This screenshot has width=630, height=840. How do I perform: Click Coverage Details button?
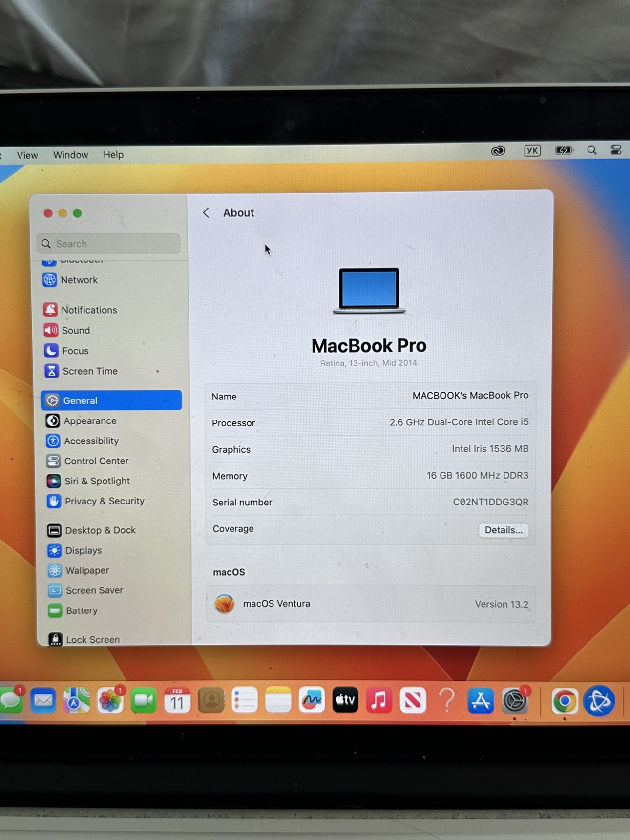pyautogui.click(x=504, y=530)
